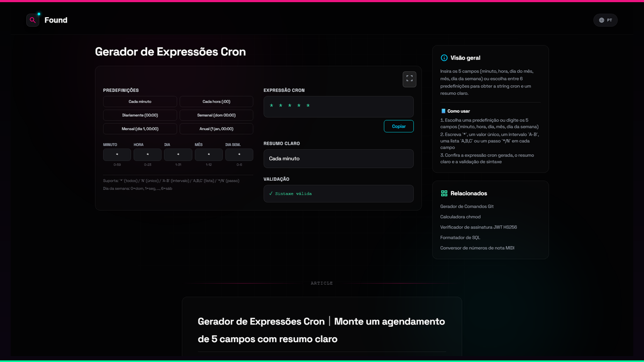Click the RESUMO CLARO section label
The height and width of the screenshot is (362, 644).
282,144
